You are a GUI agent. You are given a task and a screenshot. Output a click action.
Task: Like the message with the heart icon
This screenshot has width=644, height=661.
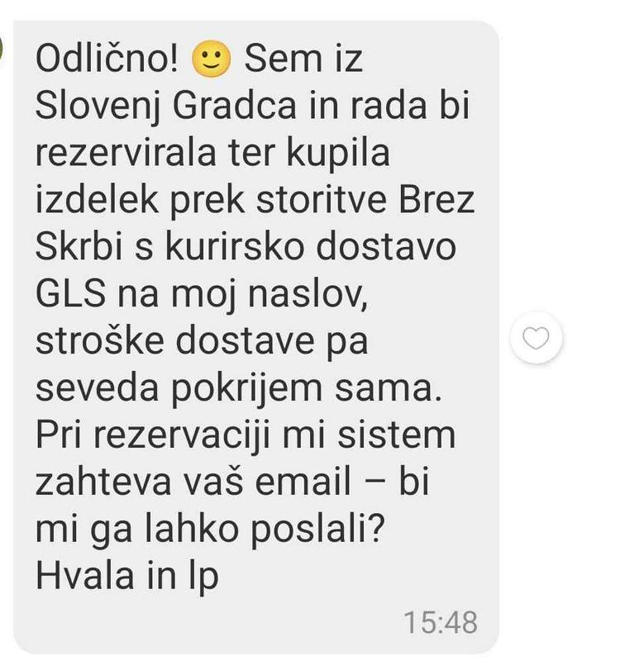pyautogui.click(x=536, y=338)
